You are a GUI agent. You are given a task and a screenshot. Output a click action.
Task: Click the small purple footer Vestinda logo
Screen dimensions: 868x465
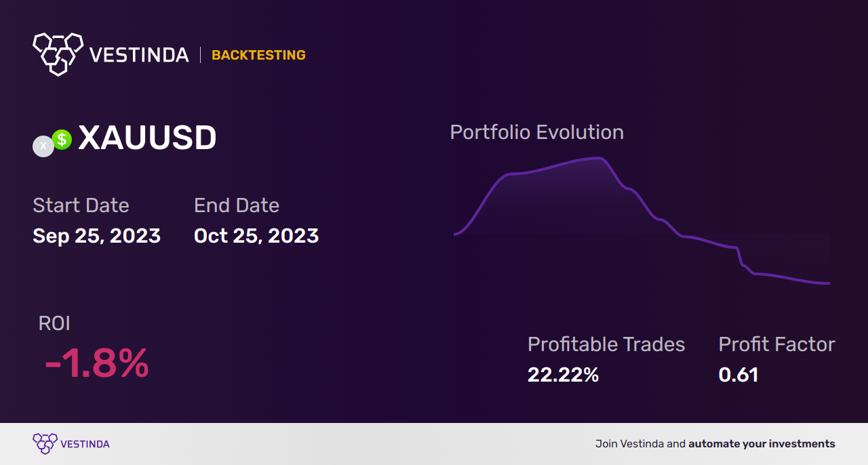(45, 443)
